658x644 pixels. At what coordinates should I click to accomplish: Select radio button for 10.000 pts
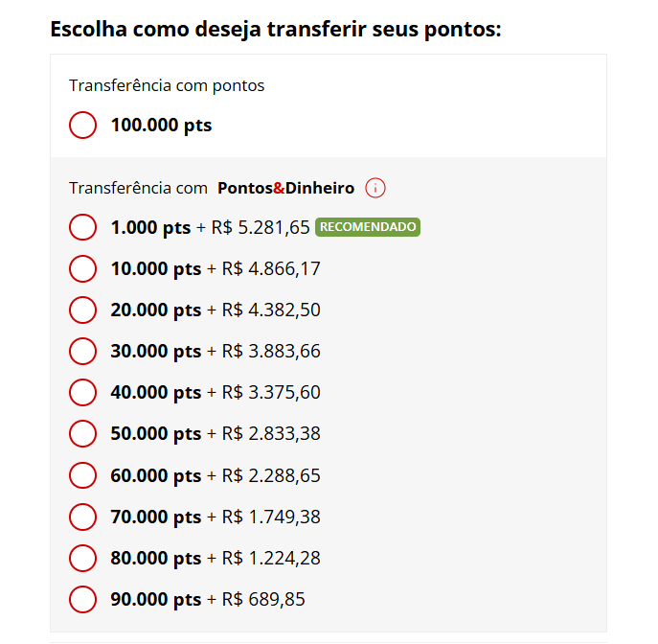(83, 269)
